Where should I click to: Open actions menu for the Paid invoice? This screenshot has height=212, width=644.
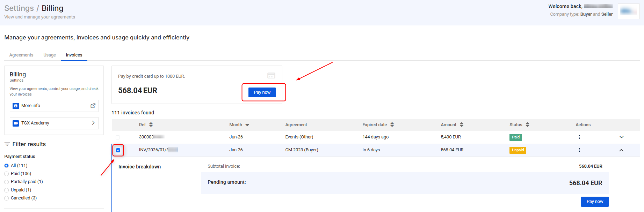pyautogui.click(x=579, y=137)
